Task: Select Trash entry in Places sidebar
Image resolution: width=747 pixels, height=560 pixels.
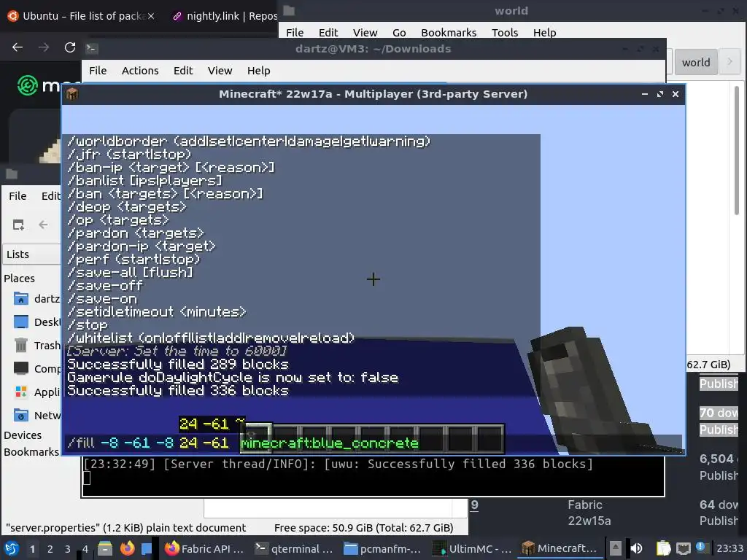Action: pos(36,345)
